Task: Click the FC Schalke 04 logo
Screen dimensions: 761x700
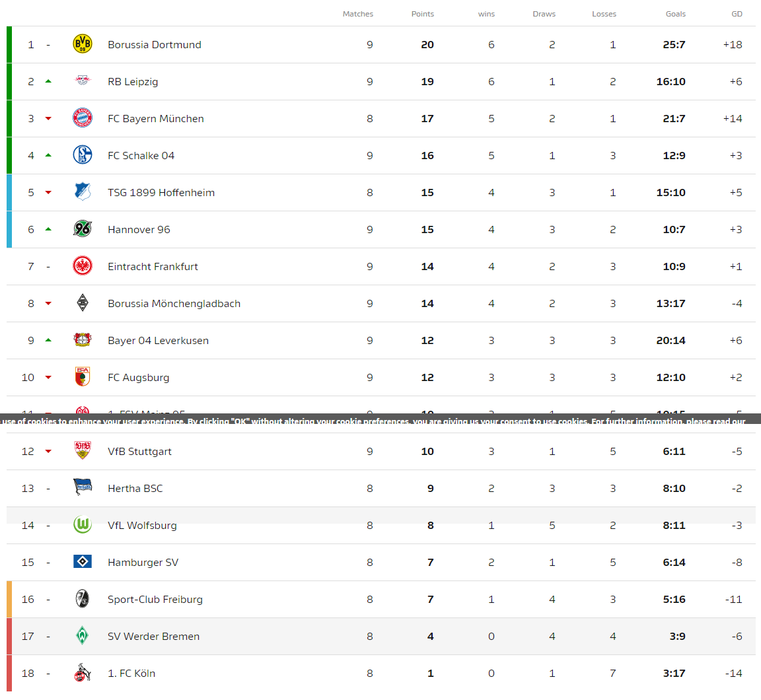Action: pyautogui.click(x=83, y=156)
